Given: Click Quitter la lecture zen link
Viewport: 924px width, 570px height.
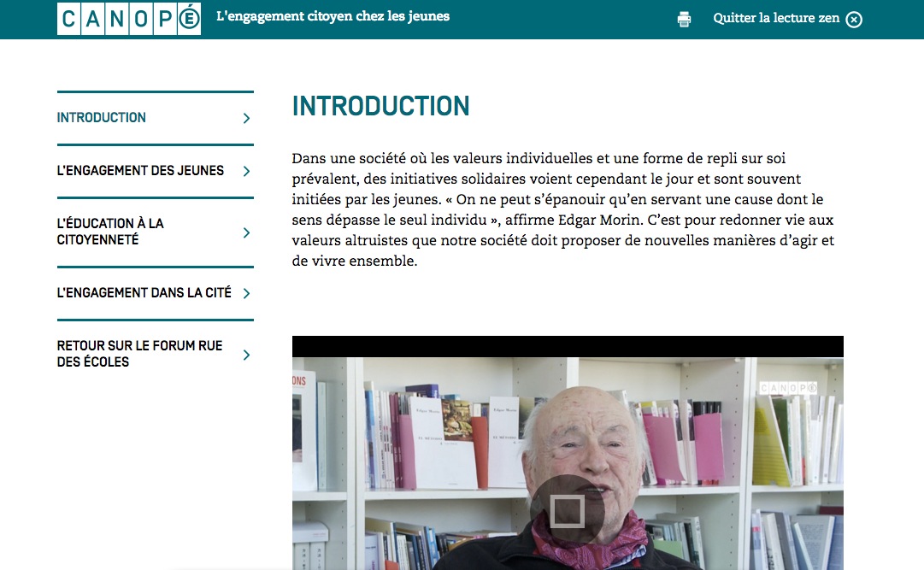Looking at the screenshot, I should (x=776, y=18).
